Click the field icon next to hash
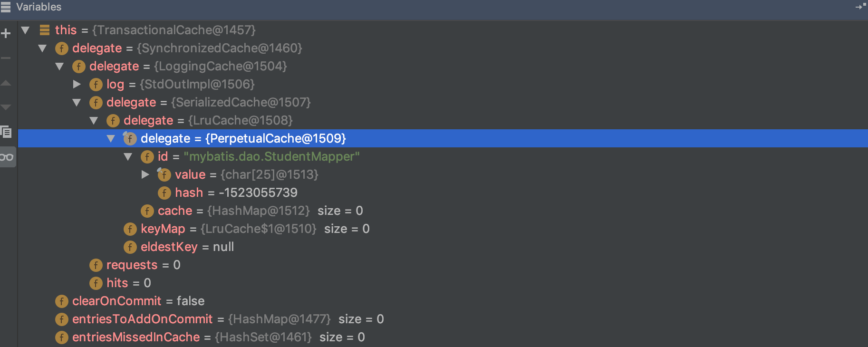This screenshot has width=868, height=347. tap(164, 193)
